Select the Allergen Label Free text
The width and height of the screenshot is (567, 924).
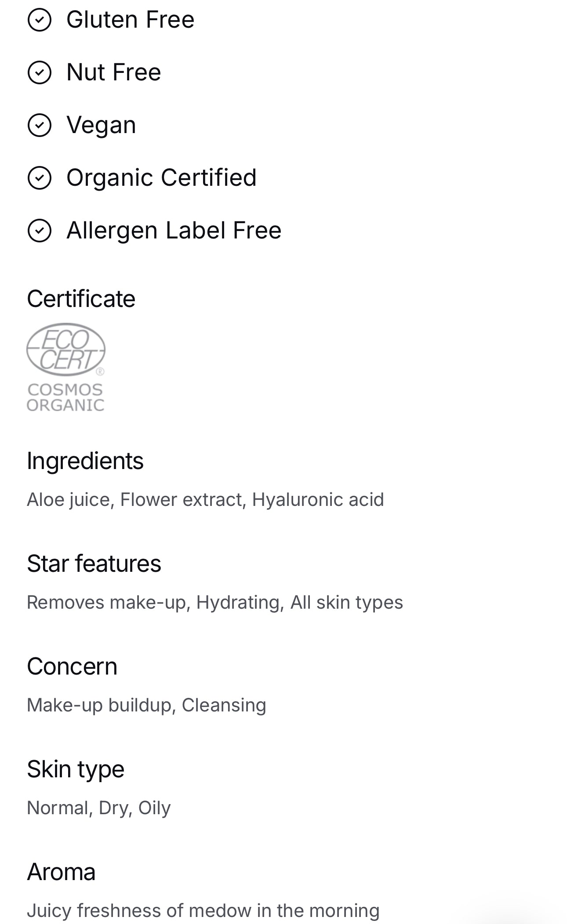point(174,231)
